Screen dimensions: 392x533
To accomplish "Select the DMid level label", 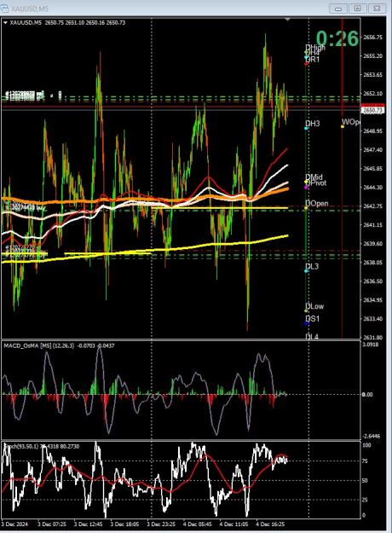I will point(314,177).
